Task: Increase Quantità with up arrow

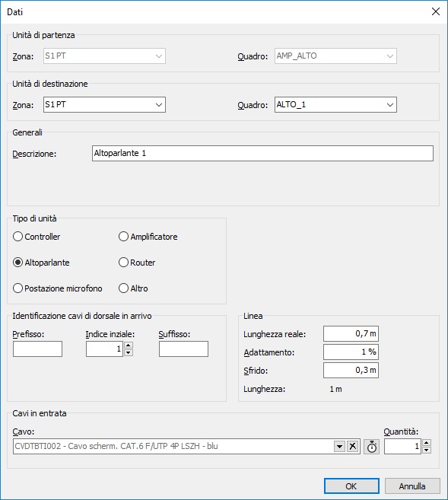Action: (427, 443)
